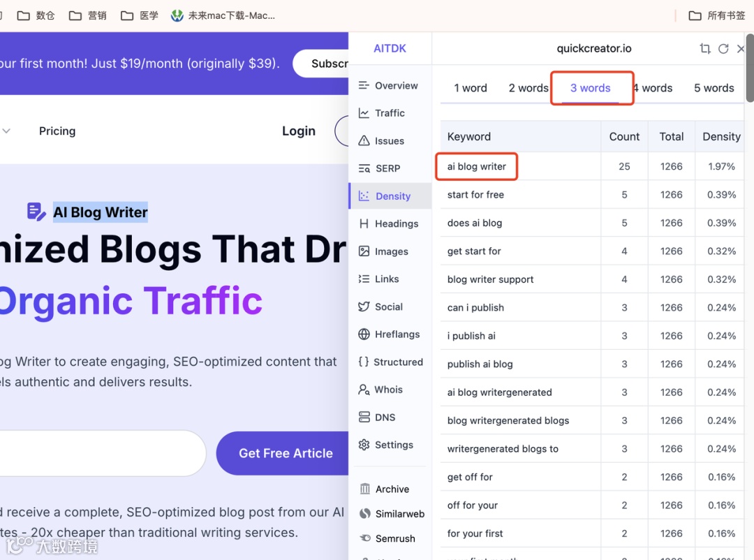
Task: Click the Login link
Action: (299, 131)
